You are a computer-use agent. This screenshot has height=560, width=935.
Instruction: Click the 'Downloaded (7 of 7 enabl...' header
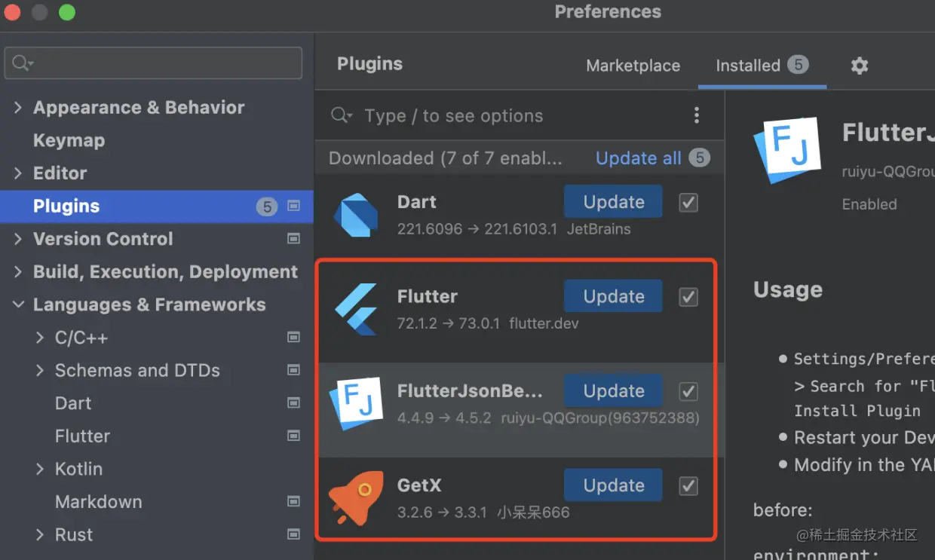pyautogui.click(x=446, y=158)
